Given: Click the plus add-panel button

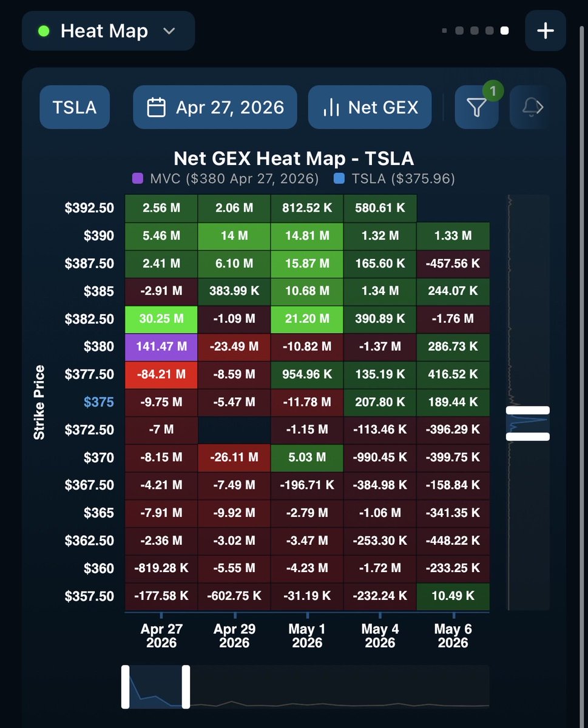Looking at the screenshot, I should click(546, 31).
